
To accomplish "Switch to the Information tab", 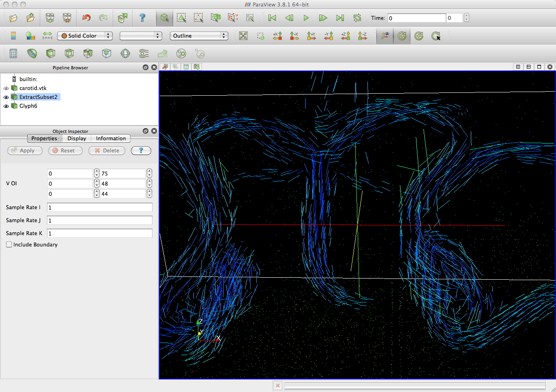I will click(x=111, y=138).
